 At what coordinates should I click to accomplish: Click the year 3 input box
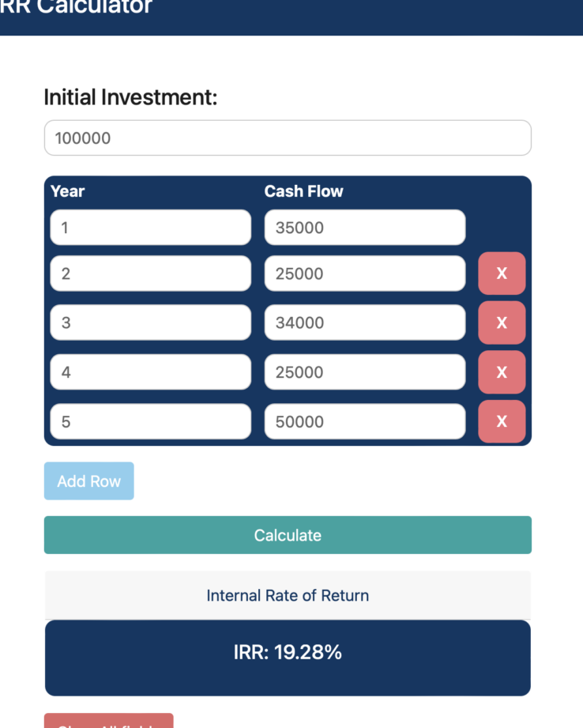click(150, 323)
